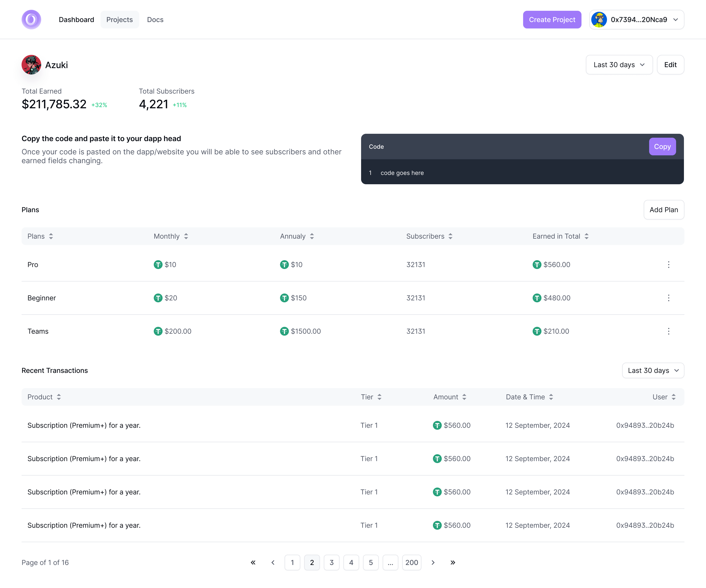This screenshot has height=588, width=706.
Task: Click the Total Earned $211,785.32 value
Action: coord(54,104)
